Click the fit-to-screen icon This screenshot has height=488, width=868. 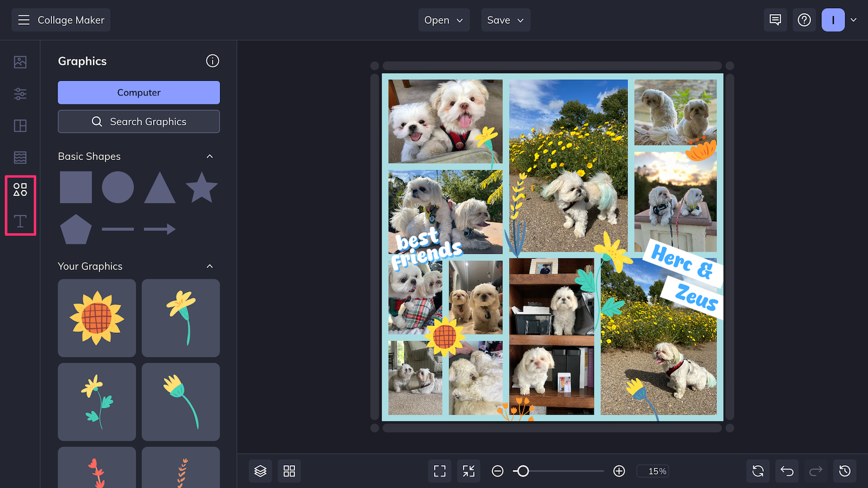[x=439, y=471]
